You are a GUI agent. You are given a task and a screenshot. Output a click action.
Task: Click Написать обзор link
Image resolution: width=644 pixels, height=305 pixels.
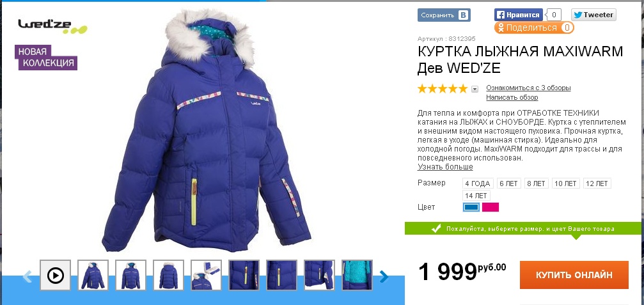tap(512, 97)
